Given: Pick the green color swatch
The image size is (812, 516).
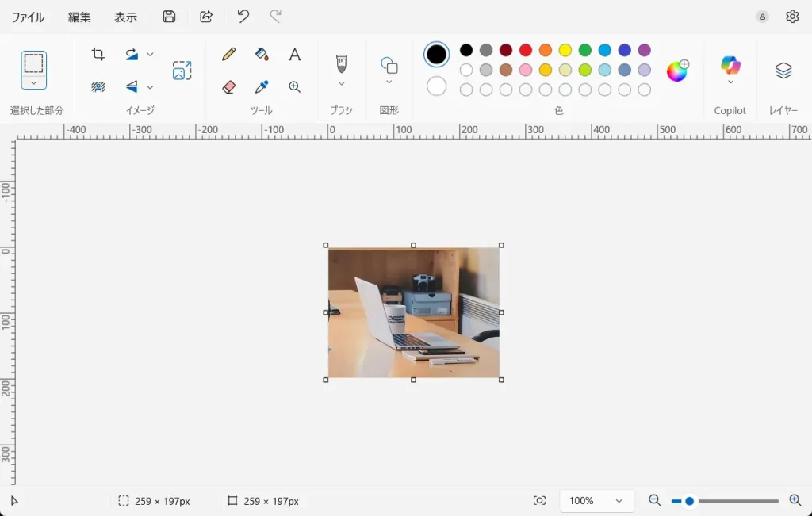Looking at the screenshot, I should [585, 50].
